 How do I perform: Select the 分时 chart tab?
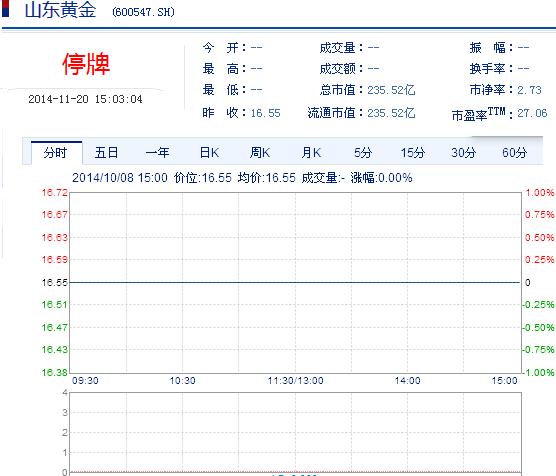(57, 153)
